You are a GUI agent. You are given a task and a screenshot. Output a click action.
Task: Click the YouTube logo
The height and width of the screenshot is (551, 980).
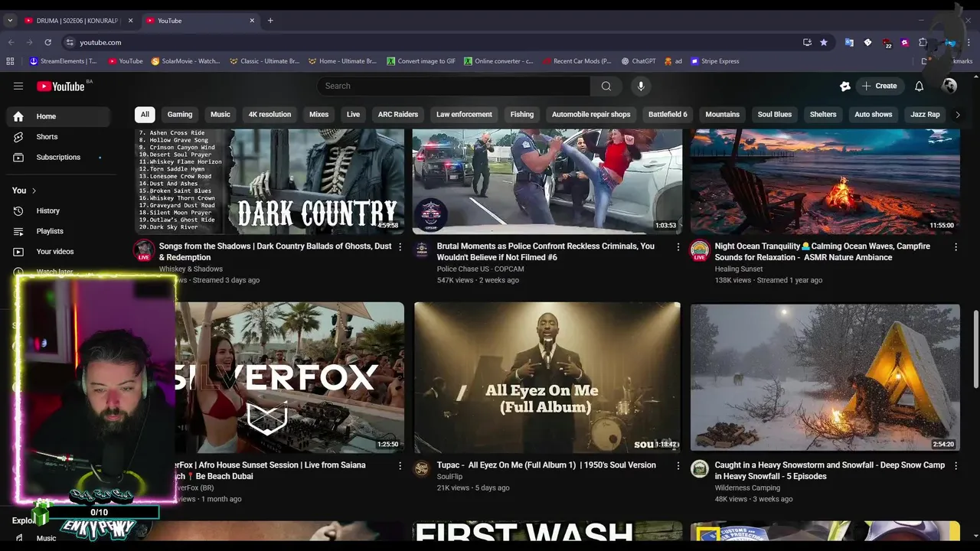coord(61,86)
